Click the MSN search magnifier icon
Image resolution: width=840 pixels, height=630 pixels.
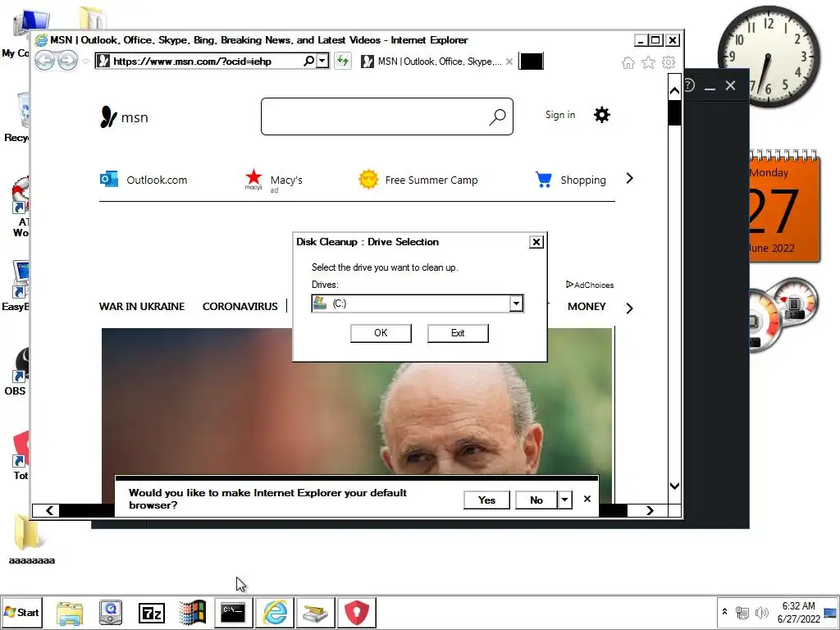(497, 116)
